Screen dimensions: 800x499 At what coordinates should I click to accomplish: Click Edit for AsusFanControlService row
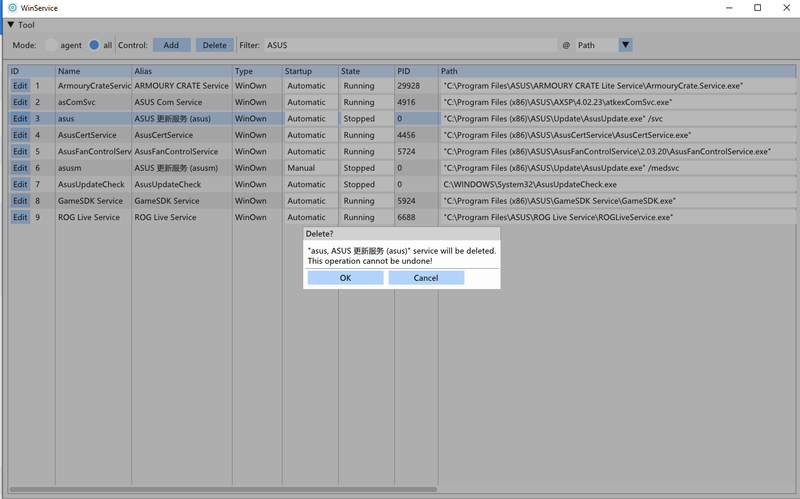point(20,152)
